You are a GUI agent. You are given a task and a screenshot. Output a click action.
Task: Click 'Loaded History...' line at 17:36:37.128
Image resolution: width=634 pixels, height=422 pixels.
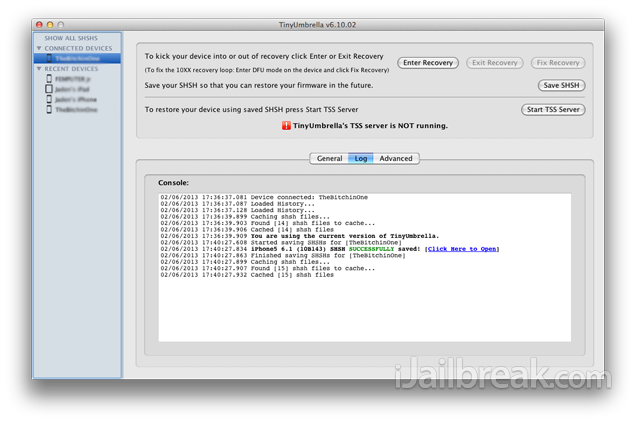pos(237,210)
